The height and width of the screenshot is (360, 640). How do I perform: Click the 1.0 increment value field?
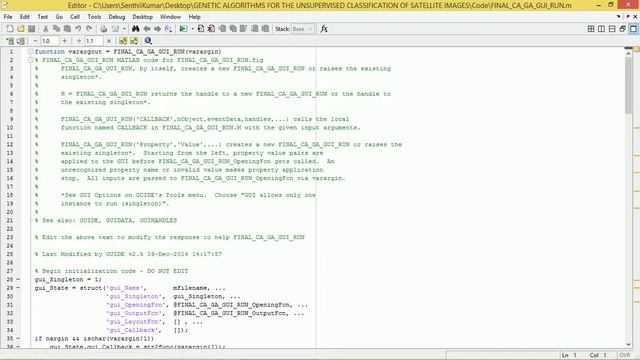[x=49, y=41]
